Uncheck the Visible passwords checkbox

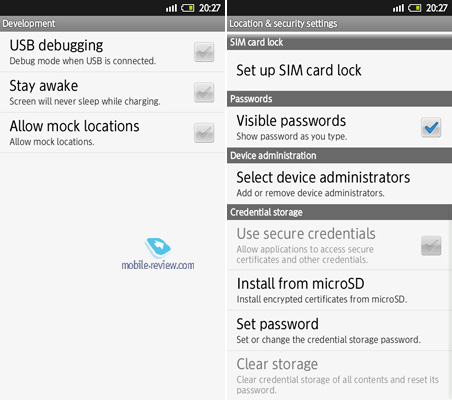(431, 127)
